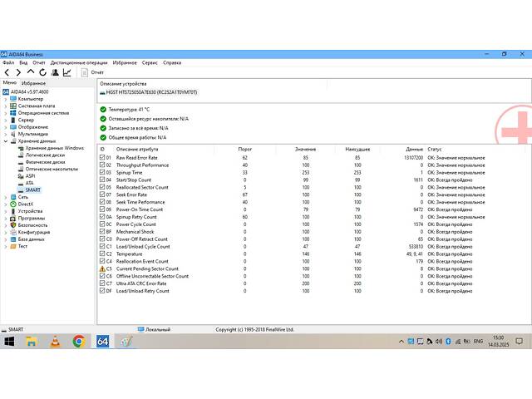Image resolution: width=532 pixels, height=399 pixels.
Task: Select the HGST HTS725050A7E630 device entry
Action: coord(149,92)
